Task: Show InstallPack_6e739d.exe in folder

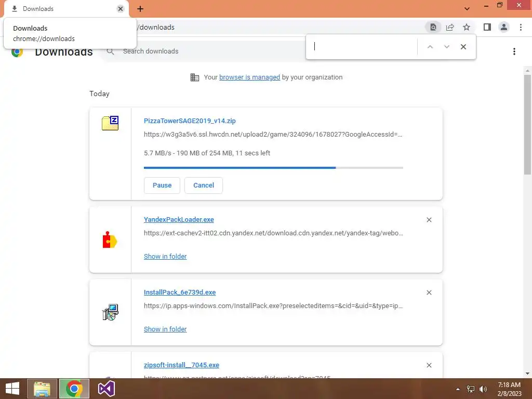Action: pos(165,329)
